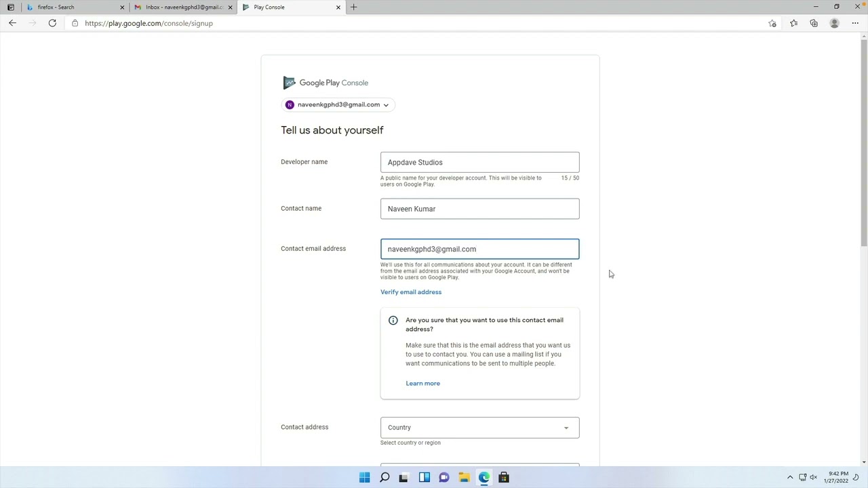Show hidden system tray icons
The height and width of the screenshot is (488, 868).
(x=790, y=477)
